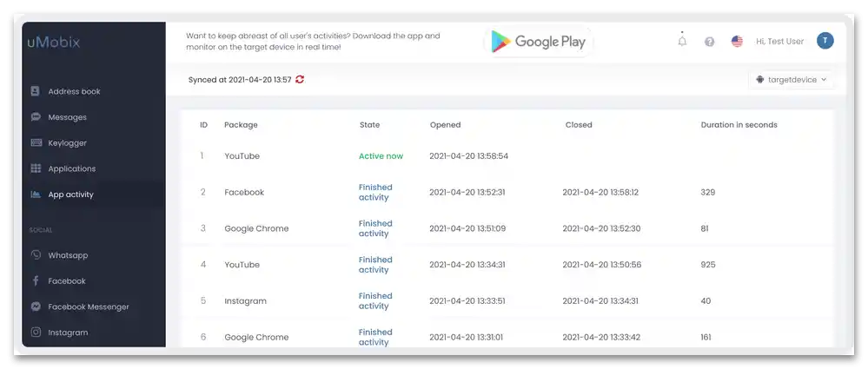Click the Facebook Messenger sidebar icon

coord(36,306)
